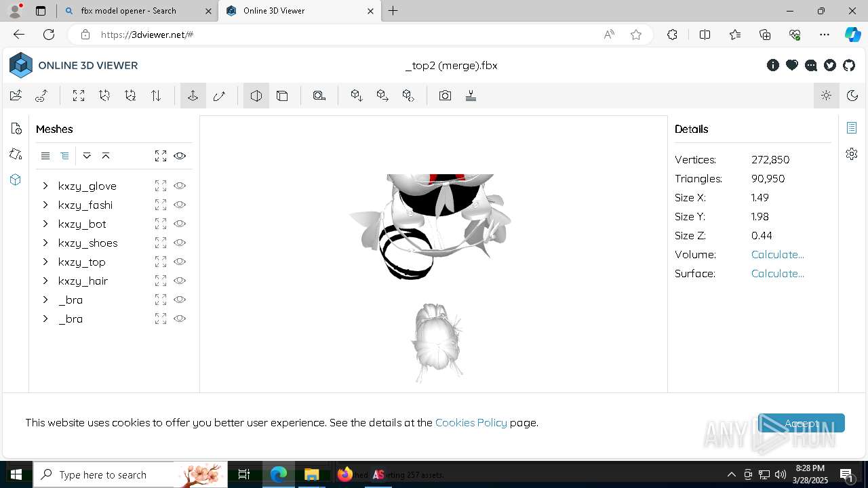Open model from device toolbar icon

pos(16,96)
